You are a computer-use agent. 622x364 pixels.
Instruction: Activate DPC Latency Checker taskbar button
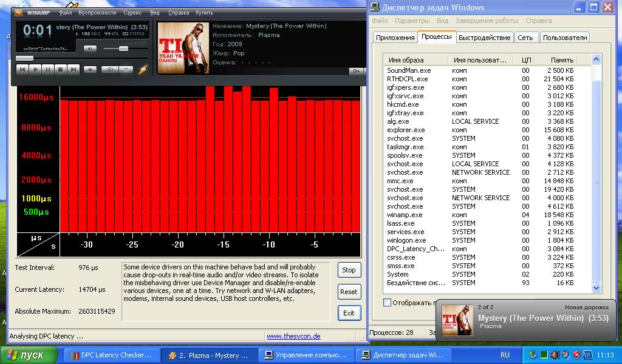[x=111, y=355]
